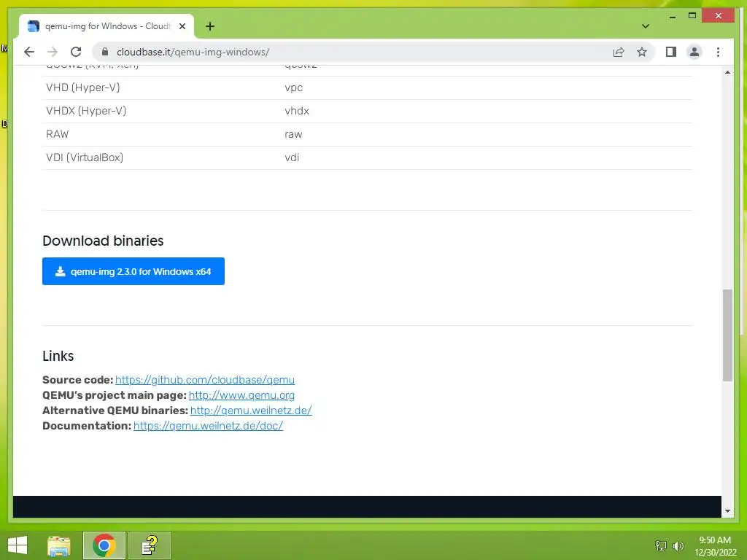
Task: Select the vhdx format cell
Action: tap(297, 111)
